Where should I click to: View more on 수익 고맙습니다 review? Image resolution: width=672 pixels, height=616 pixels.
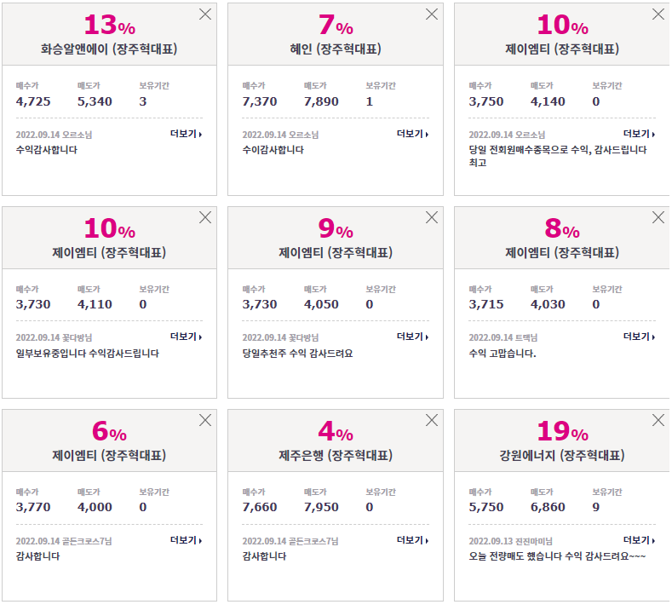tap(639, 337)
